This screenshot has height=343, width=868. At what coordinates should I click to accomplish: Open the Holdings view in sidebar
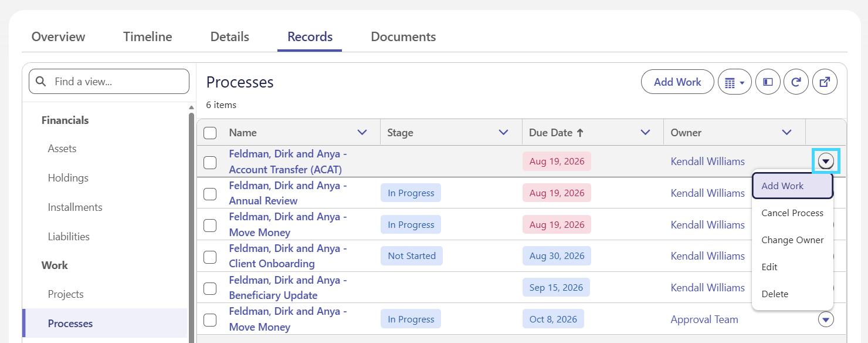[68, 178]
